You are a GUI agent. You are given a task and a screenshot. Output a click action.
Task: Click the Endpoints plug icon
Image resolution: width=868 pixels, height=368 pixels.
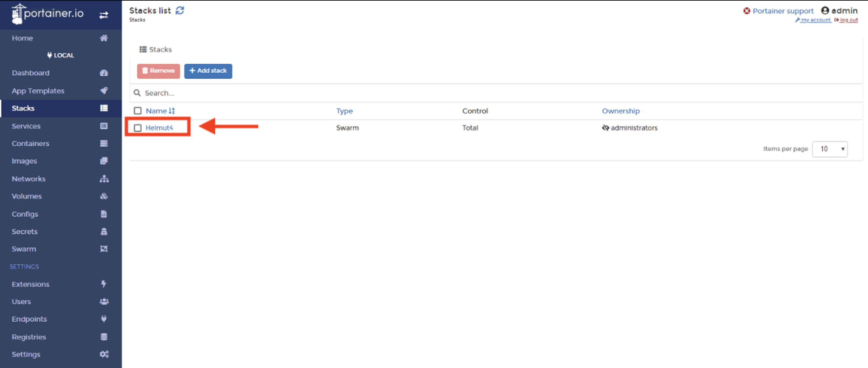(x=104, y=319)
